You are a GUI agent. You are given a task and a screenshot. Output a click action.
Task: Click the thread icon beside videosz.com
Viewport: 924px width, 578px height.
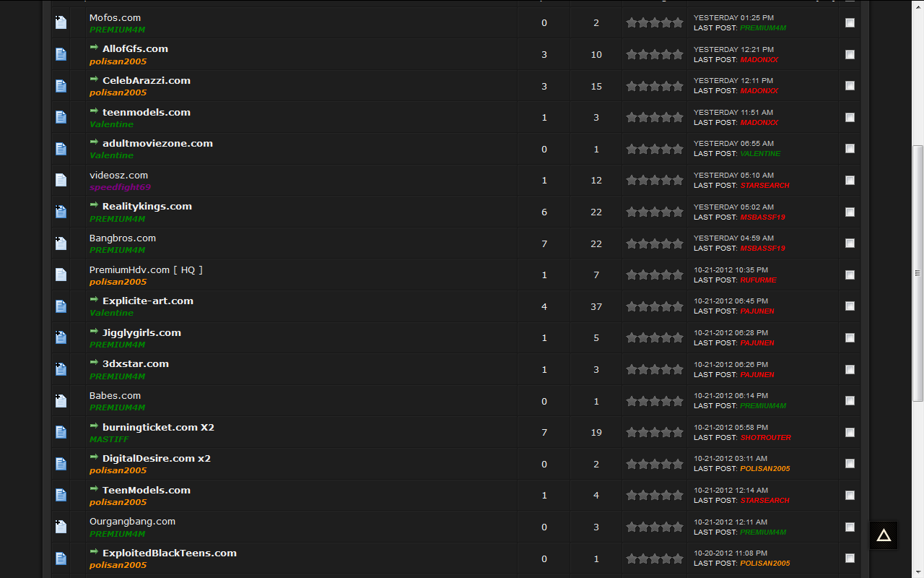61,180
